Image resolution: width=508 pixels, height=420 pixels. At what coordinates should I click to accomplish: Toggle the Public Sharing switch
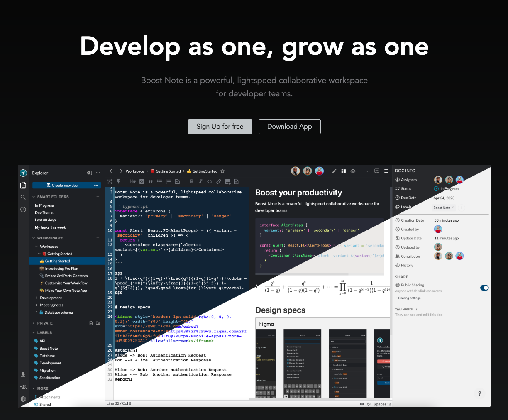coord(484,288)
